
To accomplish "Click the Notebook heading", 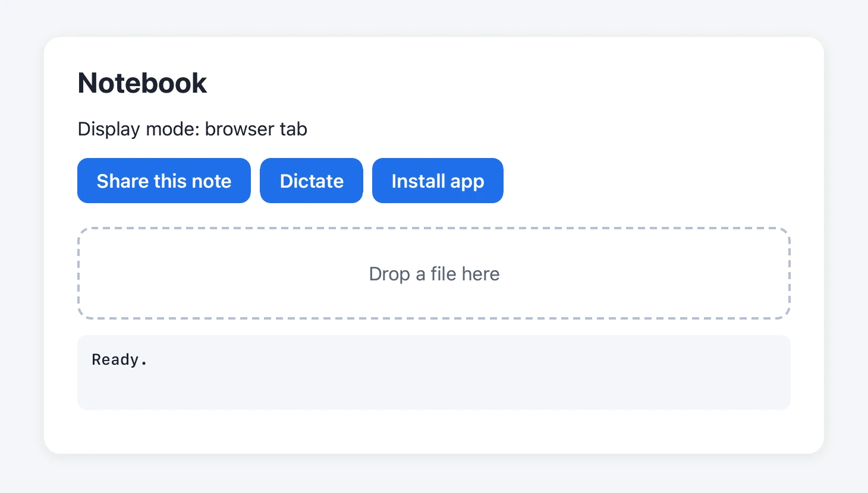I will [x=142, y=83].
